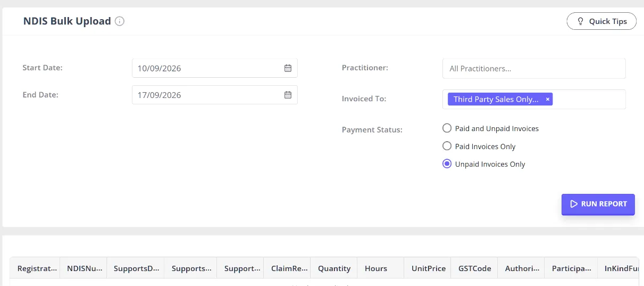This screenshot has height=286, width=644.
Task: Sort by the UnitPrice column header
Action: 428,268
